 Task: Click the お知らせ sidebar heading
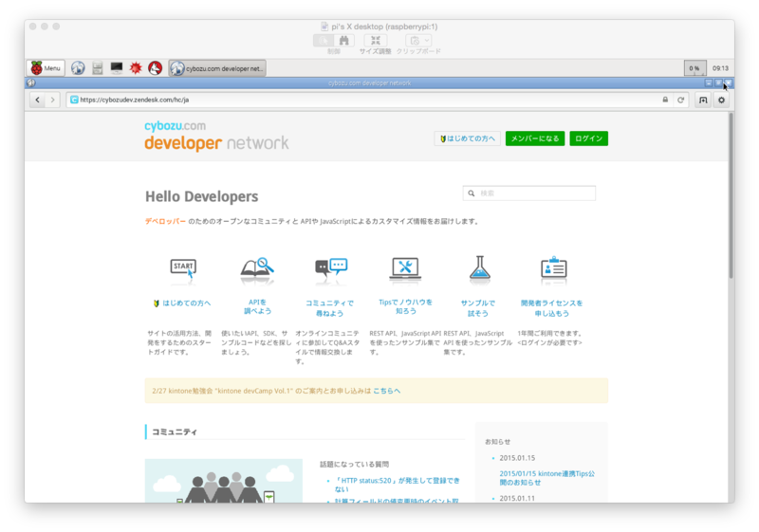tap(497, 442)
